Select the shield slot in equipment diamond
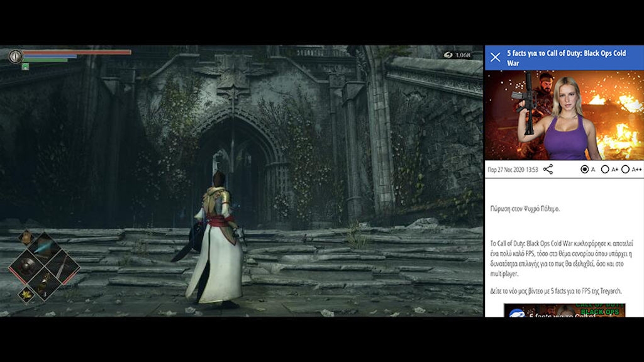This screenshot has height=362, width=644. pos(25,266)
